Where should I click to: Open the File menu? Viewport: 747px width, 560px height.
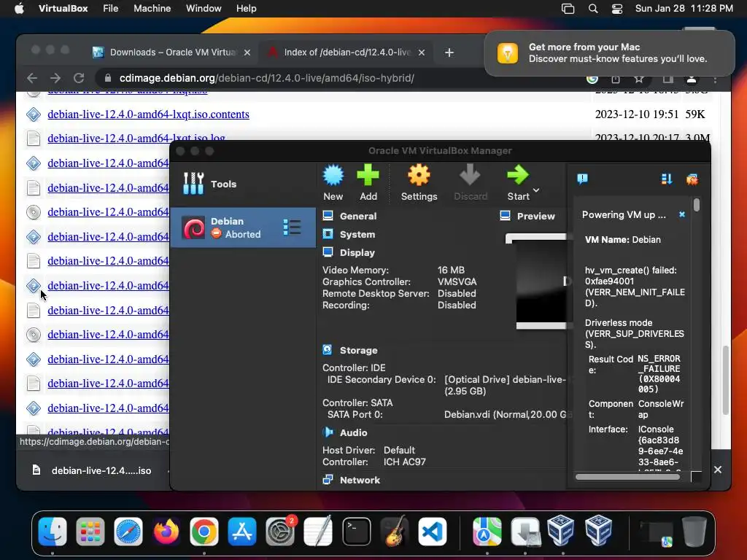pyautogui.click(x=111, y=9)
